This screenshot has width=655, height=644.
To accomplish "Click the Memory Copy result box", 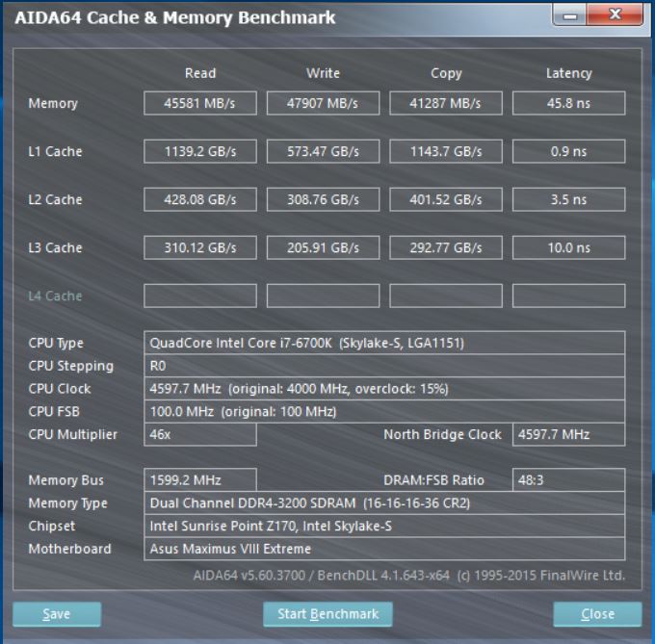I will click(x=445, y=103).
